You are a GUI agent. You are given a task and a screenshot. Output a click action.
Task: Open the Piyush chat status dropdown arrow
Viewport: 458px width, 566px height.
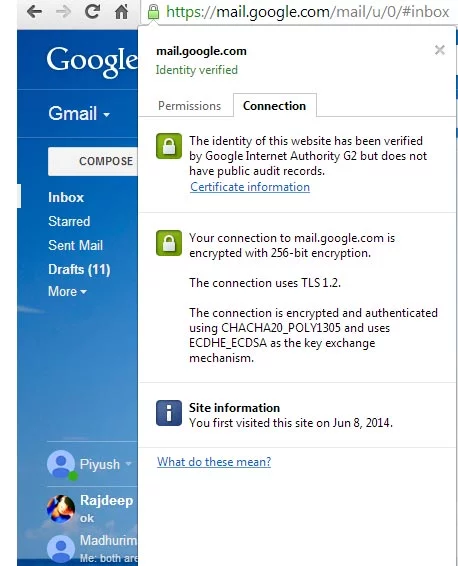pyautogui.click(x=128, y=464)
